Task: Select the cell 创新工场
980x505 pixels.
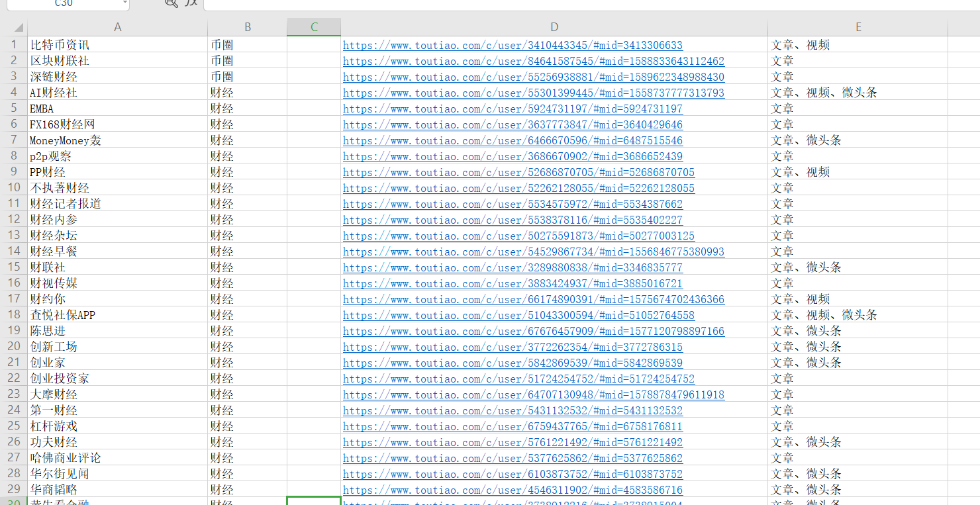Action: (x=117, y=347)
